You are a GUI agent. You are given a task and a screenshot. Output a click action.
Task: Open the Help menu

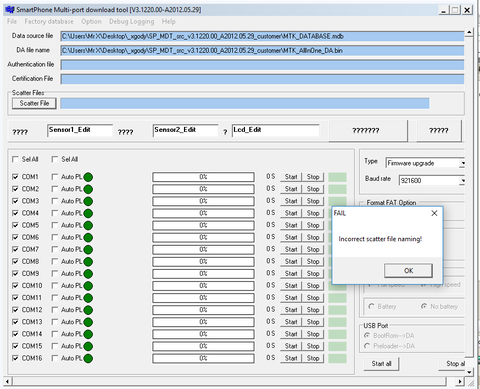pyautogui.click(x=169, y=22)
